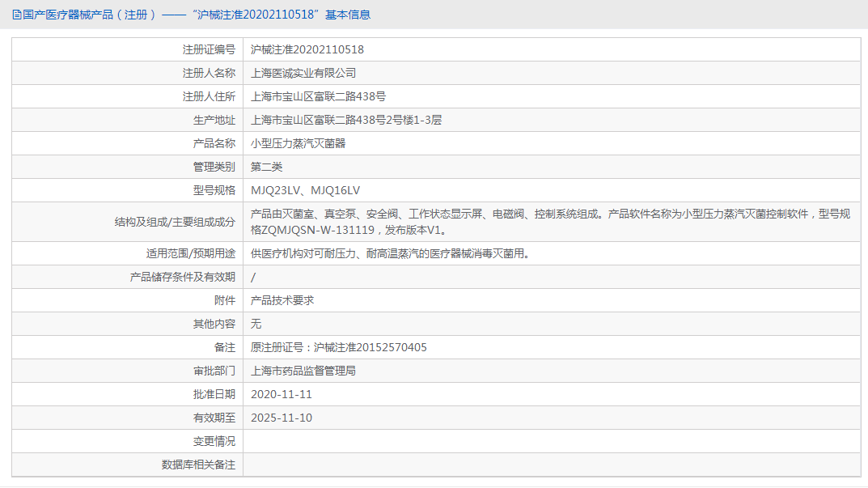The height and width of the screenshot is (488, 868).
Task: Select management class value 第二类
Action: pos(266,167)
